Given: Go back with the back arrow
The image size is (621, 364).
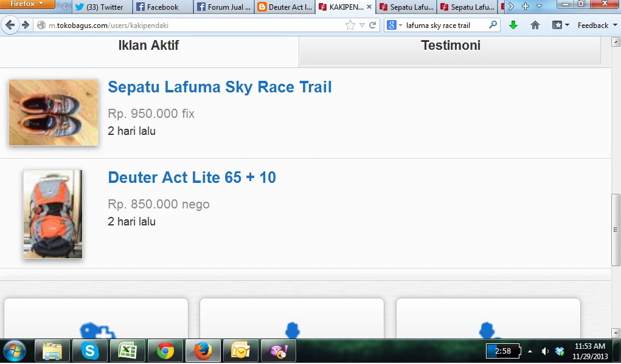Looking at the screenshot, I should [10, 26].
